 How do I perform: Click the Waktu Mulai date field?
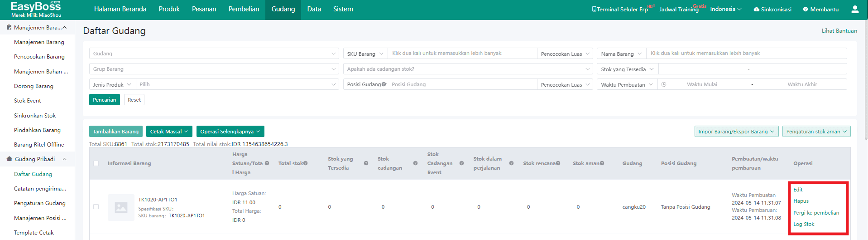pyautogui.click(x=702, y=84)
